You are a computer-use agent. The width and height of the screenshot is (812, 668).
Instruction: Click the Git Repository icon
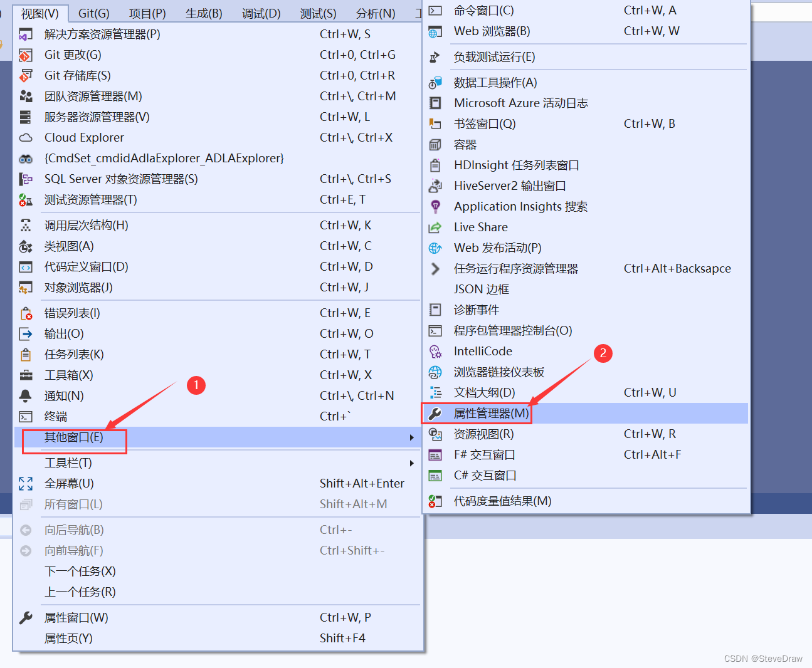pyautogui.click(x=26, y=76)
